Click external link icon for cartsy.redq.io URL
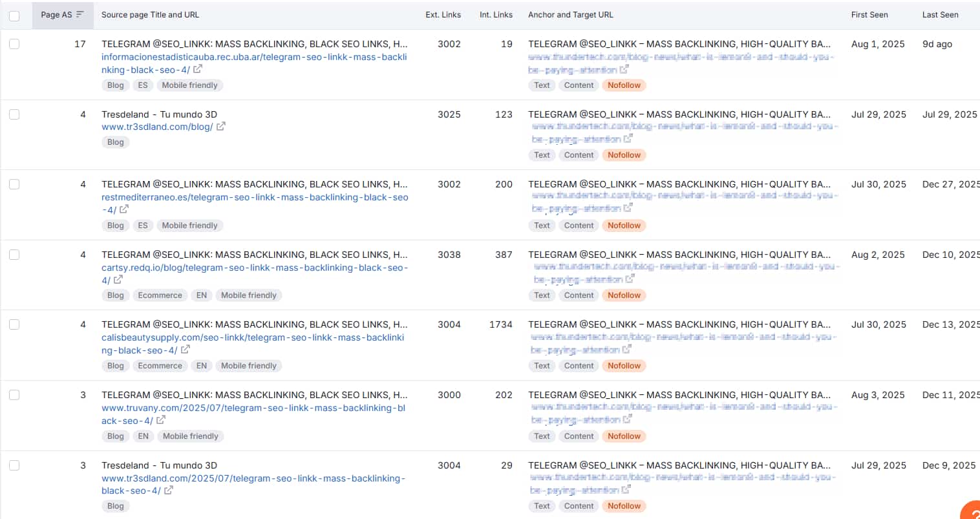The height and width of the screenshot is (519, 980). coord(118,280)
